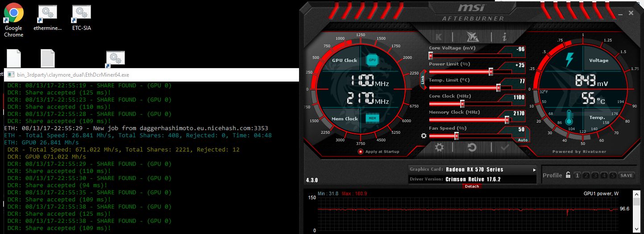This screenshot has width=644, height=234.
Task: Toggle the profile lock icon
Action: pyautogui.click(x=568, y=175)
